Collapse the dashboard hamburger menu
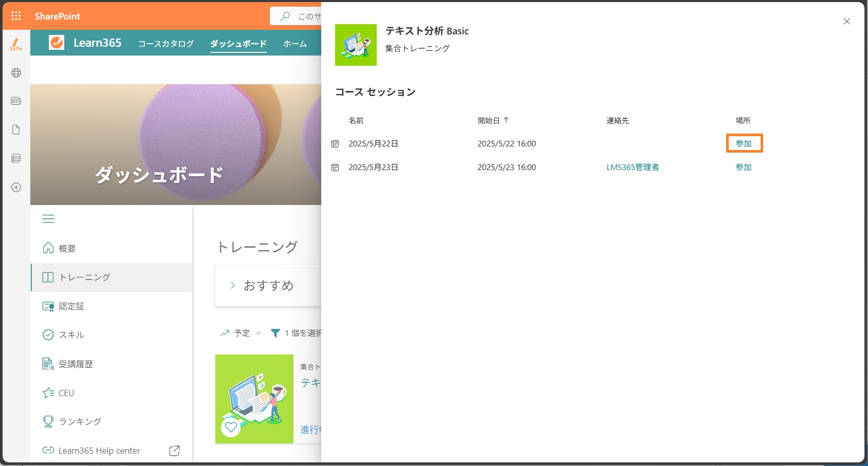This screenshot has width=868, height=466. click(48, 219)
